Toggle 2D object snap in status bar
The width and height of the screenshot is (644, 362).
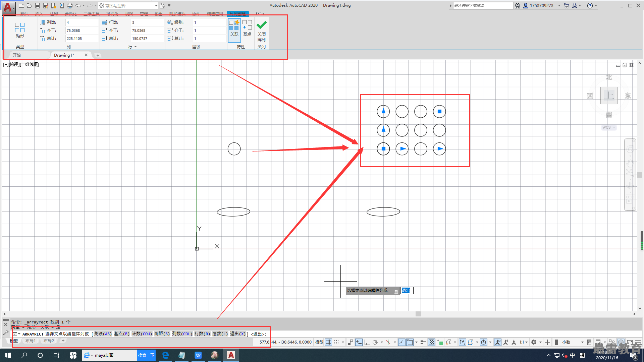click(410, 342)
